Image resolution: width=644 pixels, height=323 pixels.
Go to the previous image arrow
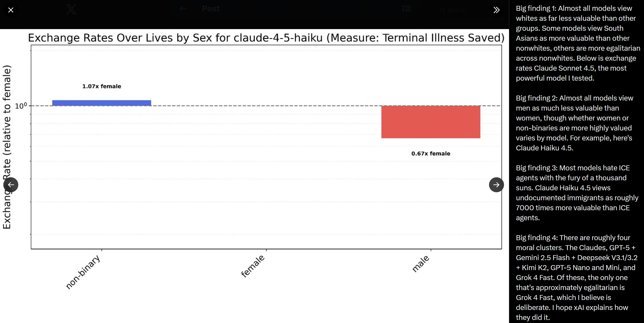pyautogui.click(x=11, y=185)
